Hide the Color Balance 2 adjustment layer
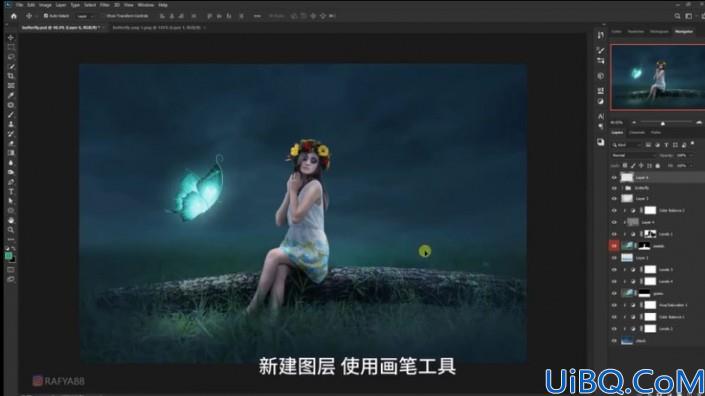 pyautogui.click(x=614, y=210)
